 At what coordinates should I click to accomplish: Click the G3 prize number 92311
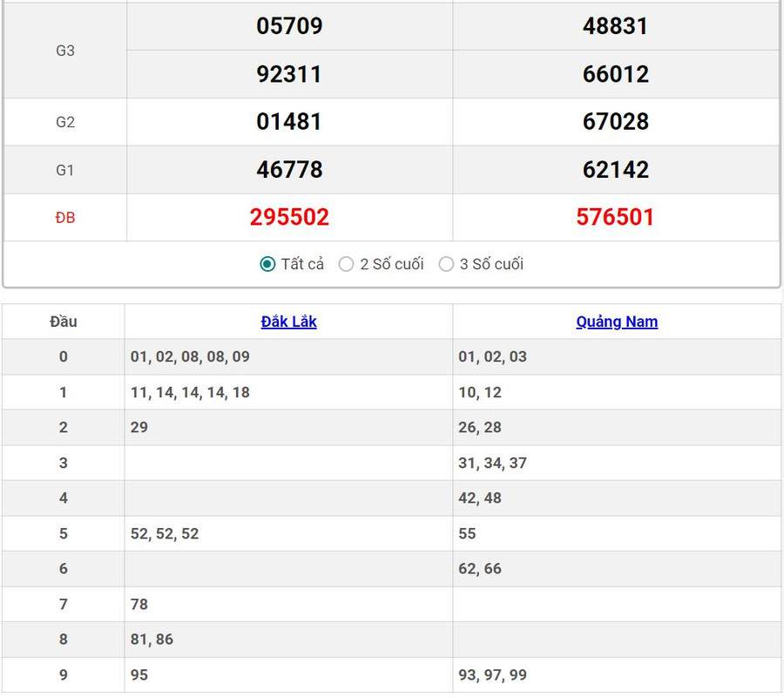tap(289, 74)
